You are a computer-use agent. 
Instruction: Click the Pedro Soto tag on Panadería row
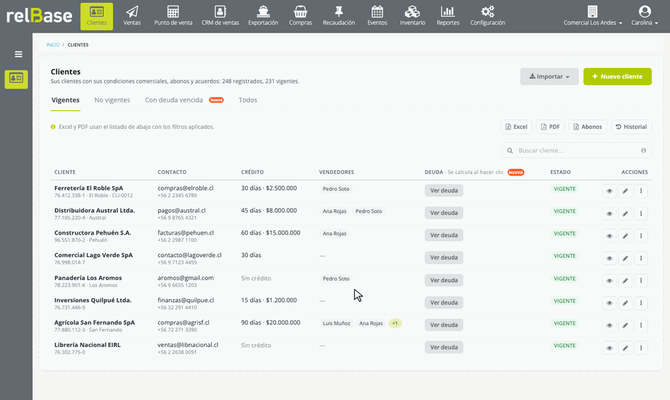[x=336, y=279]
